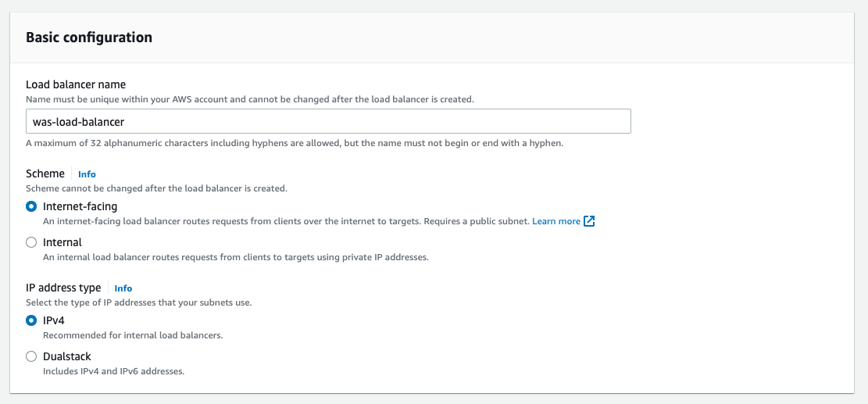Select the Internet-facing scheme radio button
868x404 pixels.
coord(31,206)
